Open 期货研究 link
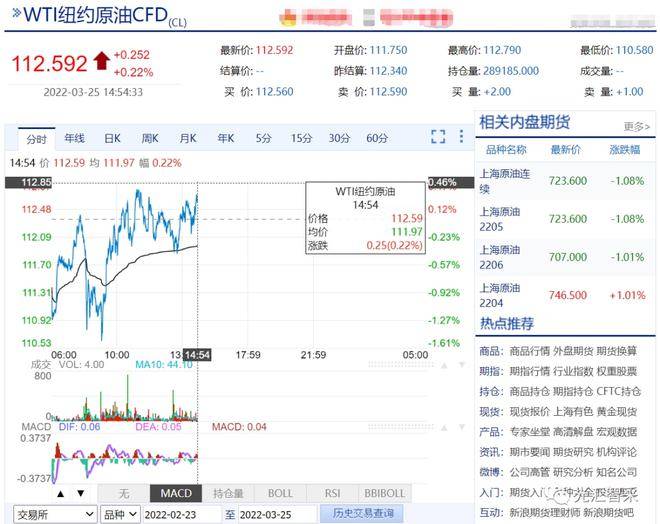This screenshot has height=524, width=660. coord(573,452)
